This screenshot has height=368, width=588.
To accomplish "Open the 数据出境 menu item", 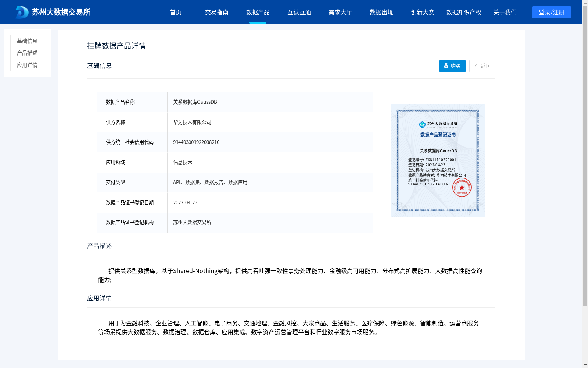I will tap(381, 12).
